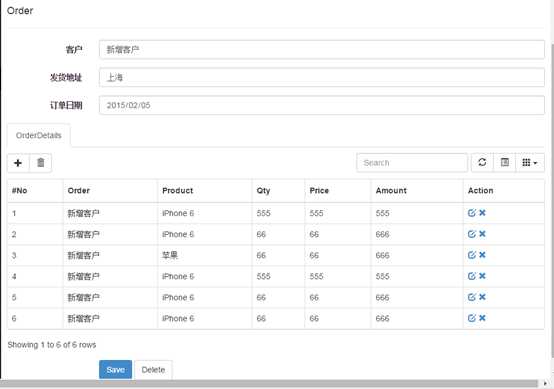
Task: Click the blue Save button
Action: click(x=116, y=370)
